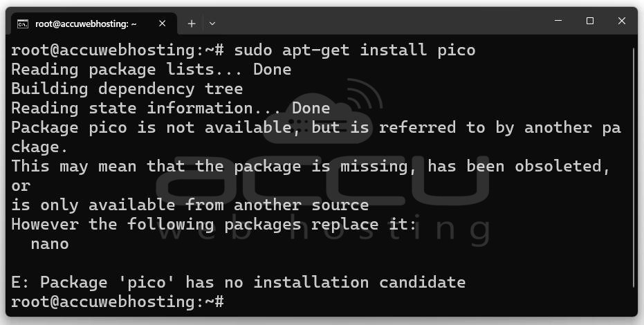Close the terminal window

[x=621, y=21]
